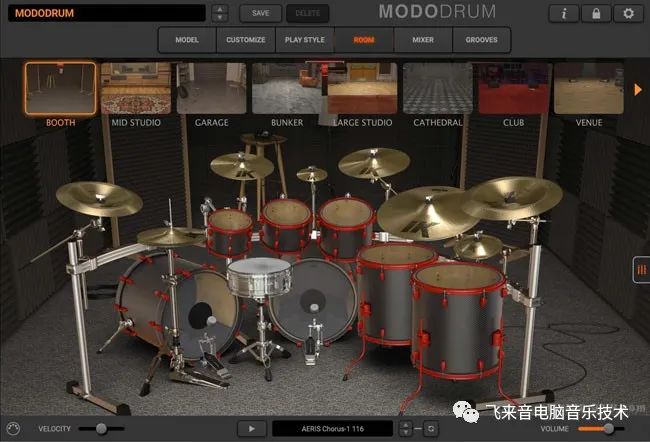Click the VENUE room label
The width and height of the screenshot is (650, 442).
tap(589, 123)
